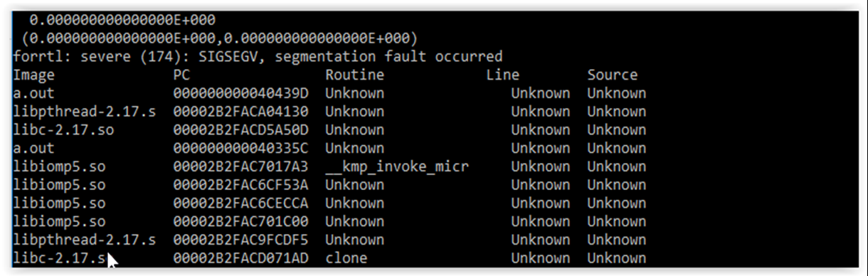Screen dimensions: 868x276
Task: Click the __kmp_invoke_micr routine name
Action: [397, 166]
